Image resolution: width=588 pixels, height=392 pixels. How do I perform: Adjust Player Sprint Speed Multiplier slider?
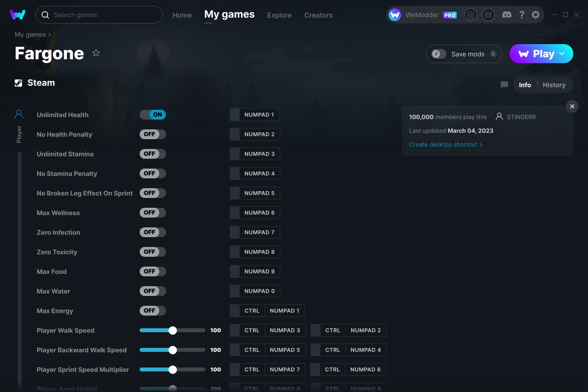[172, 369]
